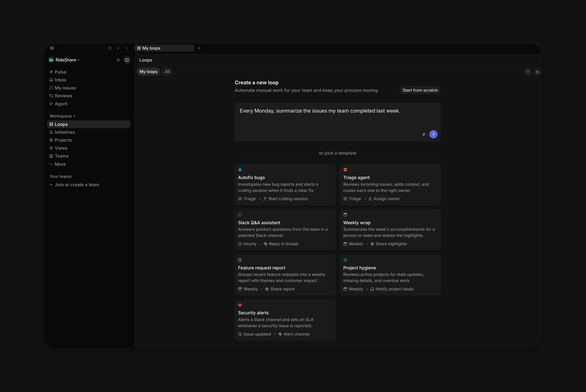The image size is (586, 392).
Task: Click the "Create a new loop" heading
Action: (257, 82)
